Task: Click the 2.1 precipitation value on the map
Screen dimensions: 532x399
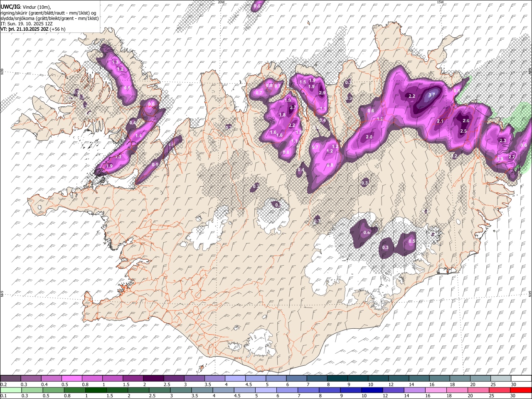Action: (441, 121)
